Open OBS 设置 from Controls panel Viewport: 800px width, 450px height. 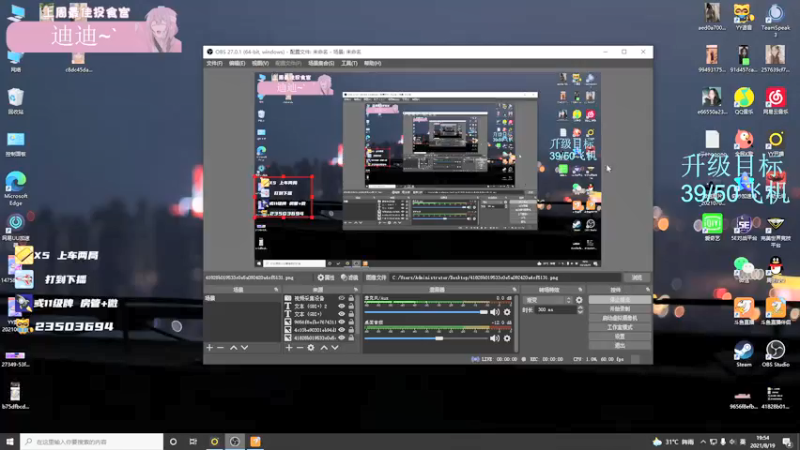[x=620, y=337]
